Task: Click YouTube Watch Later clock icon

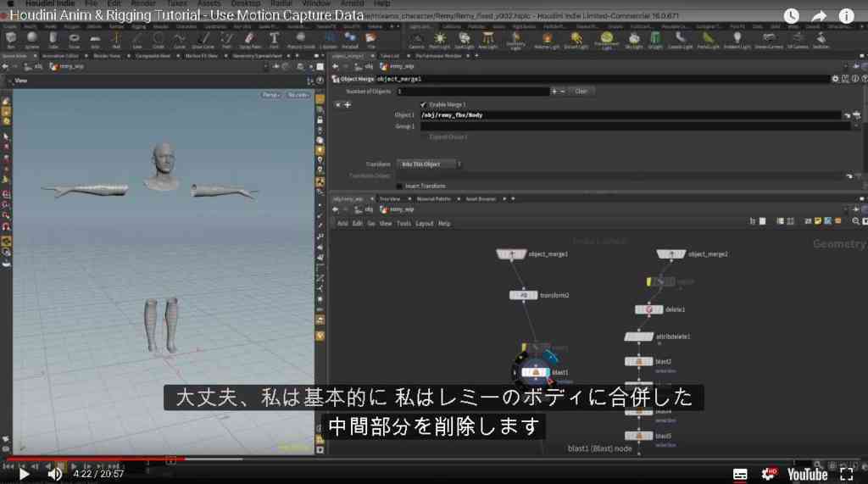Action: 792,16
